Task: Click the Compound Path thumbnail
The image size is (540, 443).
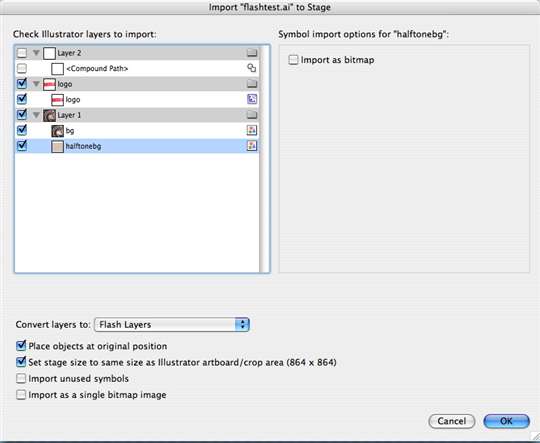Action: click(x=58, y=69)
